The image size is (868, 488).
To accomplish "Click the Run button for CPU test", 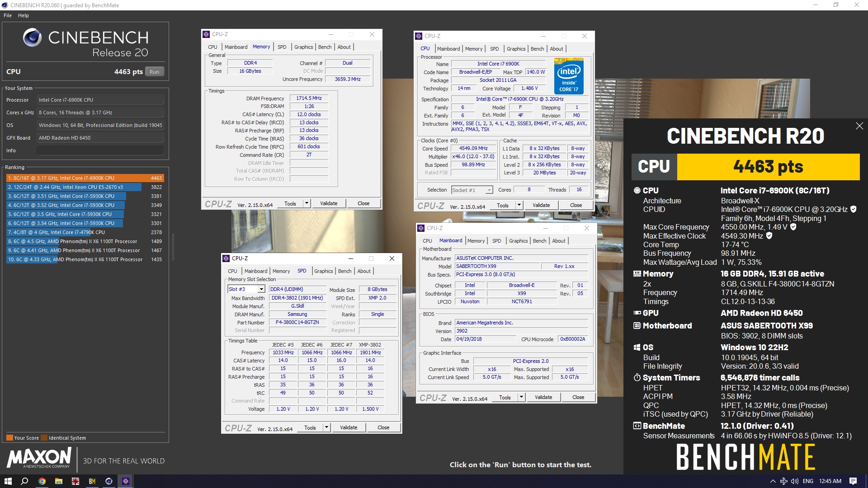I will pyautogui.click(x=155, y=72).
